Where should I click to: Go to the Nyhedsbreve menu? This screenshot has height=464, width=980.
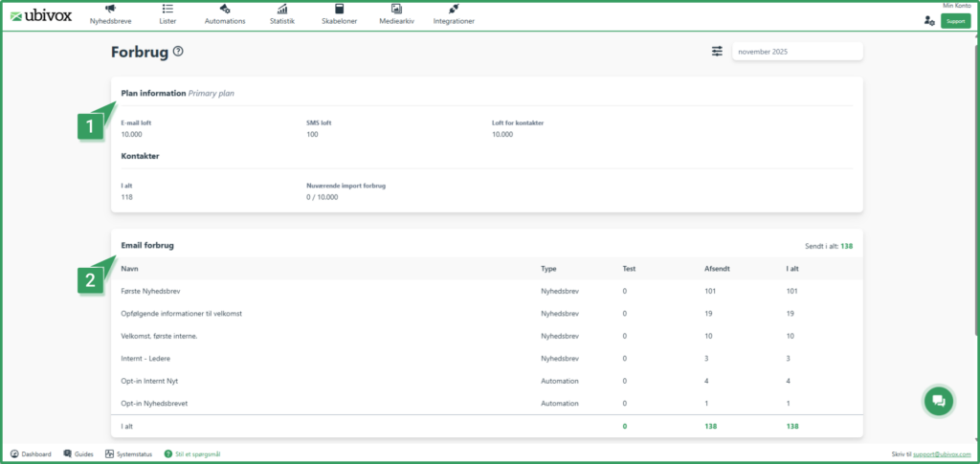(110, 21)
